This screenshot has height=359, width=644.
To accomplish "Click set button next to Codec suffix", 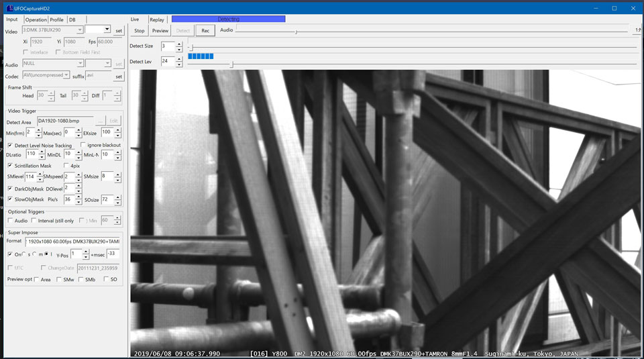I will click(x=119, y=76).
